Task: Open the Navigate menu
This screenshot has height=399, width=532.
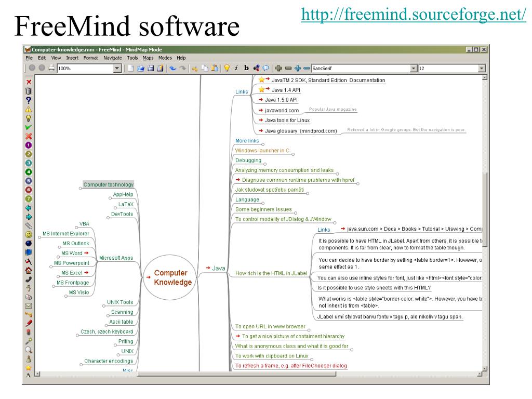Action: 113,58
